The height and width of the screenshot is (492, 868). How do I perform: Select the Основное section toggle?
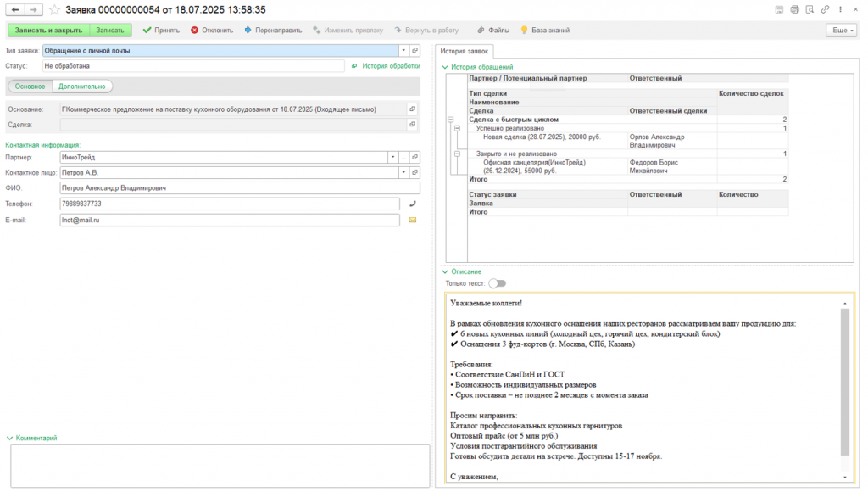pos(31,86)
